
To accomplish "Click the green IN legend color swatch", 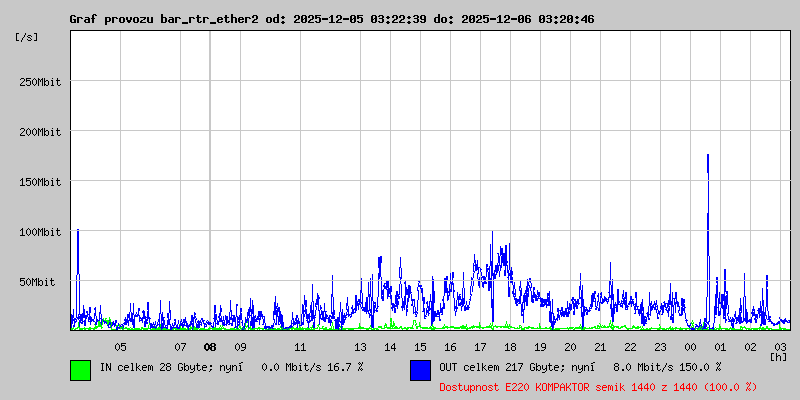I will pos(80,369).
